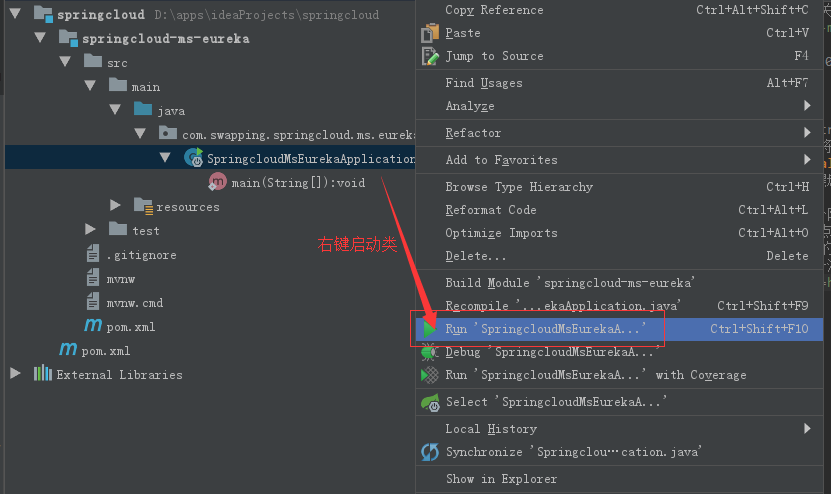Click the springcloud-ms-eureka module folder icon
The image size is (831, 494).
click(x=68, y=38)
